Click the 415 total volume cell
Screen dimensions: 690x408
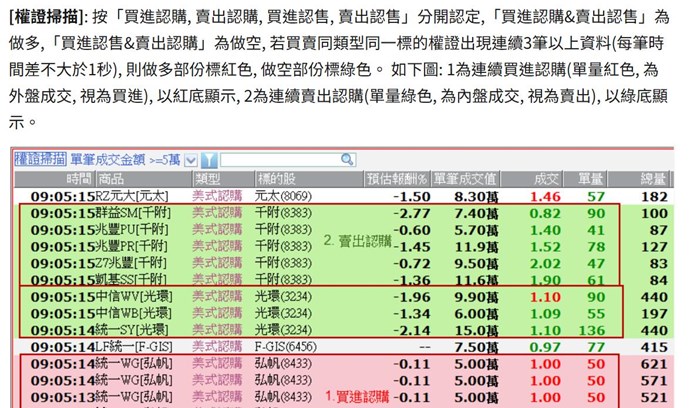click(654, 347)
